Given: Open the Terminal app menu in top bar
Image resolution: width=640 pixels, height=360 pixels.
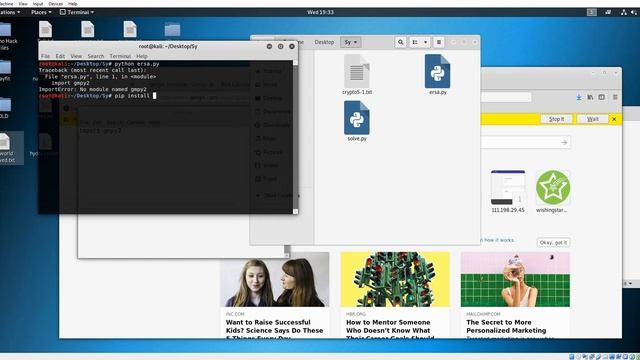Looking at the screenshot, I should tap(77, 12).
